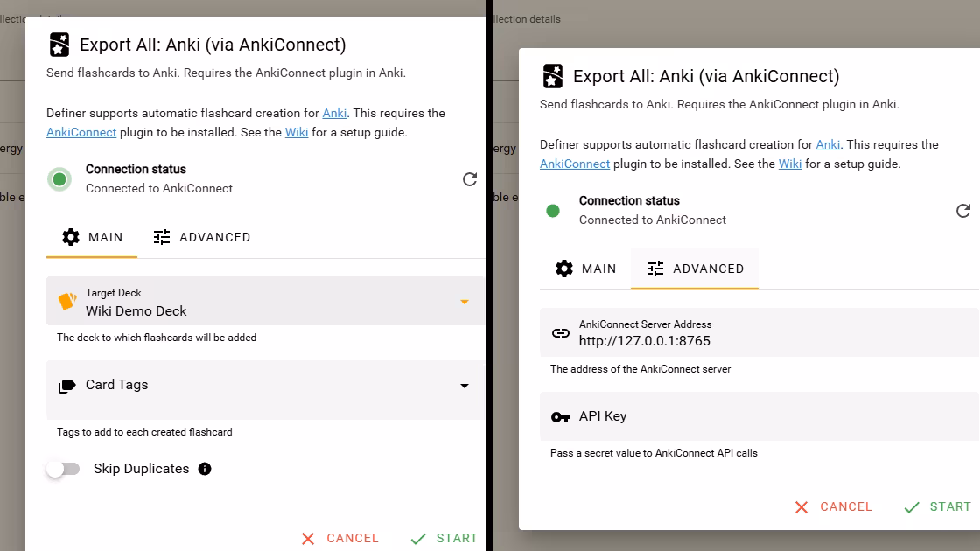Click 'Connected to AnkiConnect' text in right dialog

653,220
